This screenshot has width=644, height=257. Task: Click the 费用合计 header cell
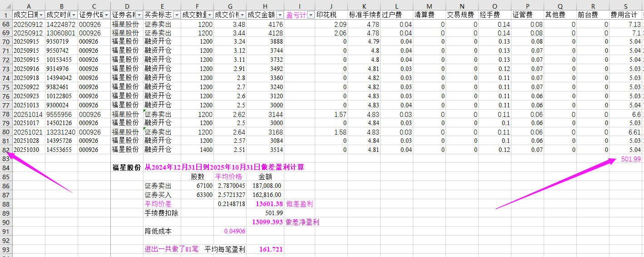click(x=626, y=15)
